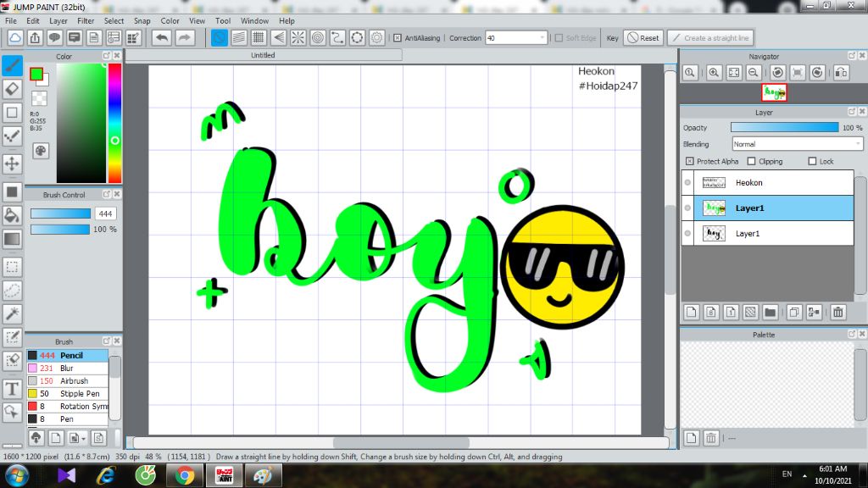Open the File menu

click(x=10, y=21)
